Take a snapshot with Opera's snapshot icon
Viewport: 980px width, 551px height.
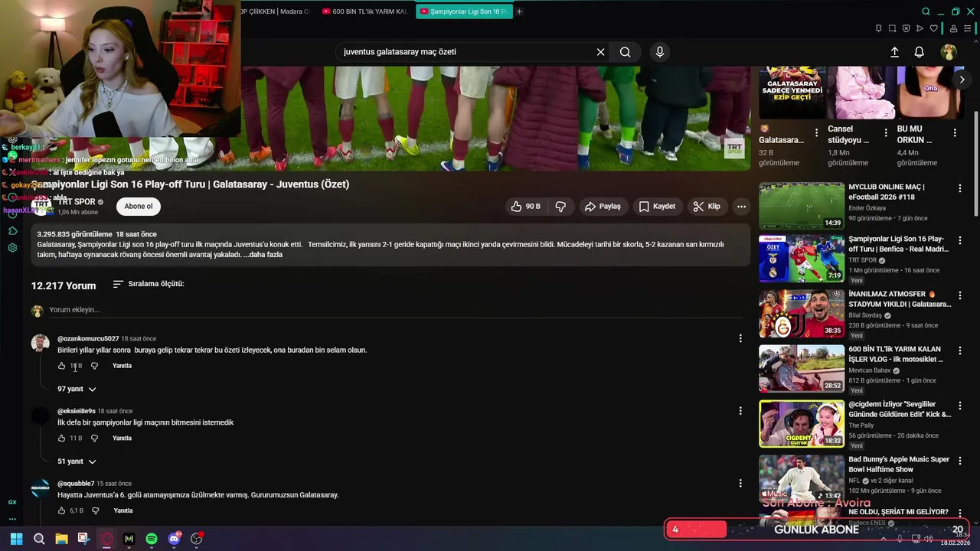click(892, 28)
